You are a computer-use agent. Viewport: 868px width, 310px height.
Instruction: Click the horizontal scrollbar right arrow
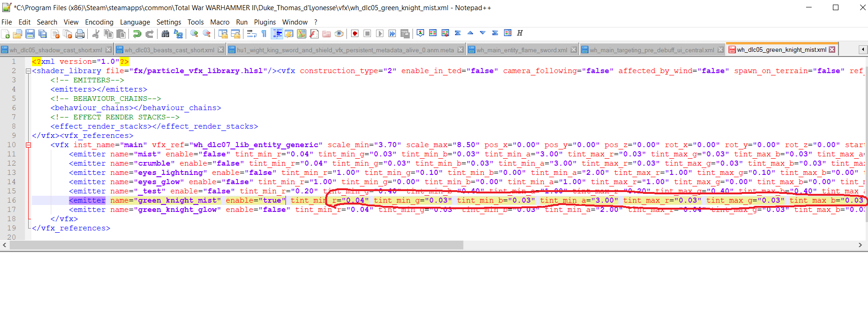coord(860,245)
